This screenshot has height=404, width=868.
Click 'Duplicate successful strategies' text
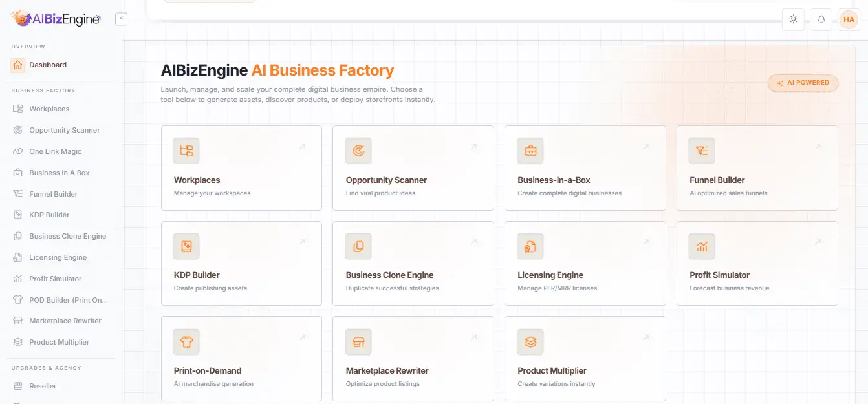coord(393,288)
